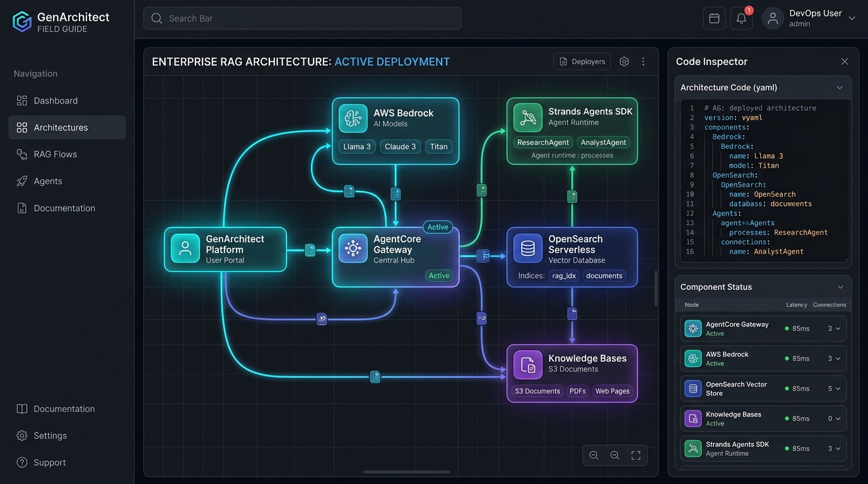This screenshot has height=484, width=868.
Task: Click AWS Bedrock icon in Component Status
Action: click(x=693, y=359)
